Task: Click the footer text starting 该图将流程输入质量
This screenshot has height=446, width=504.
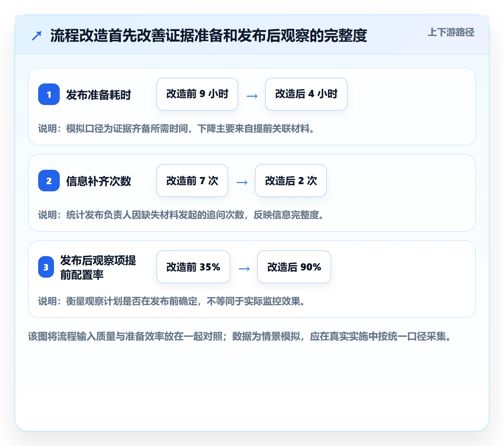Action: tap(240, 336)
